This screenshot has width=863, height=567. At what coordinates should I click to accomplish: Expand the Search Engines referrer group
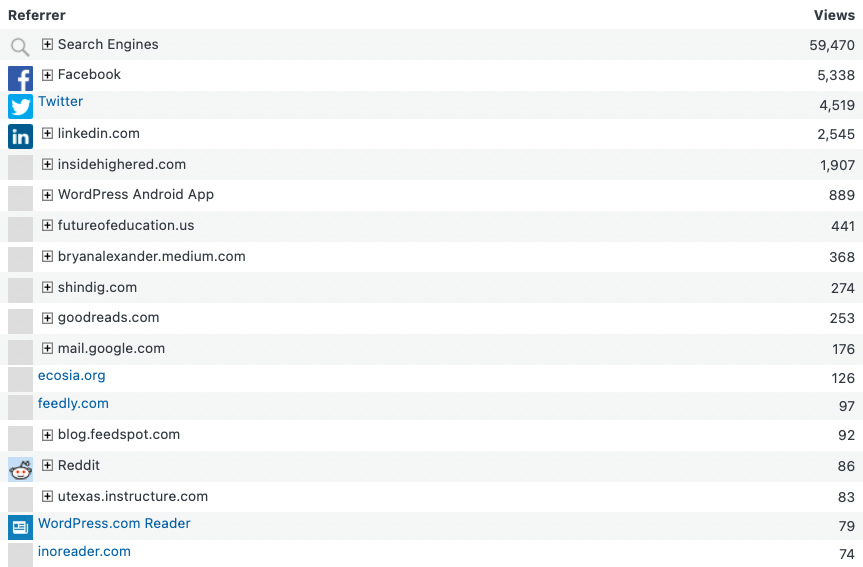coord(47,44)
